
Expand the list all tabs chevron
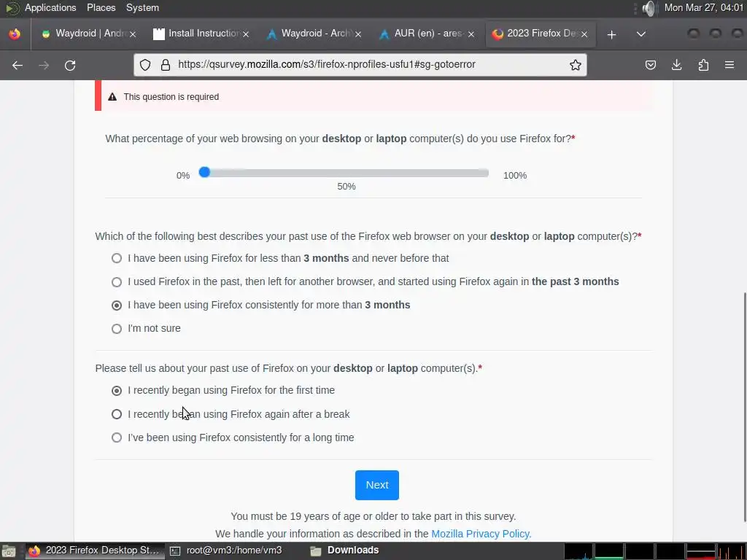[x=641, y=34]
